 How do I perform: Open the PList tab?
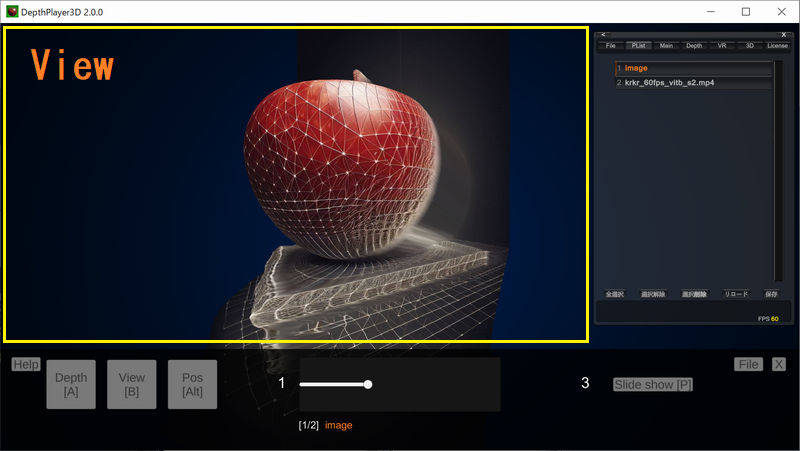638,46
